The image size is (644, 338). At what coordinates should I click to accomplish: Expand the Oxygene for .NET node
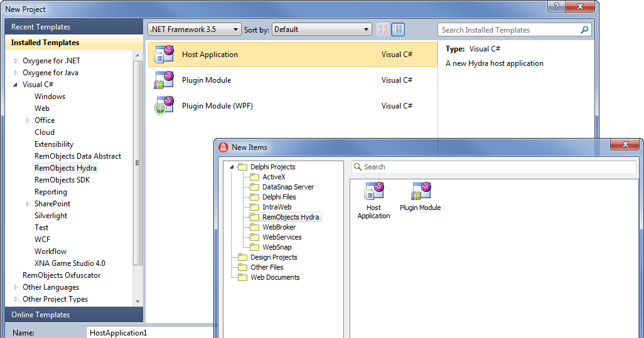[x=16, y=61]
